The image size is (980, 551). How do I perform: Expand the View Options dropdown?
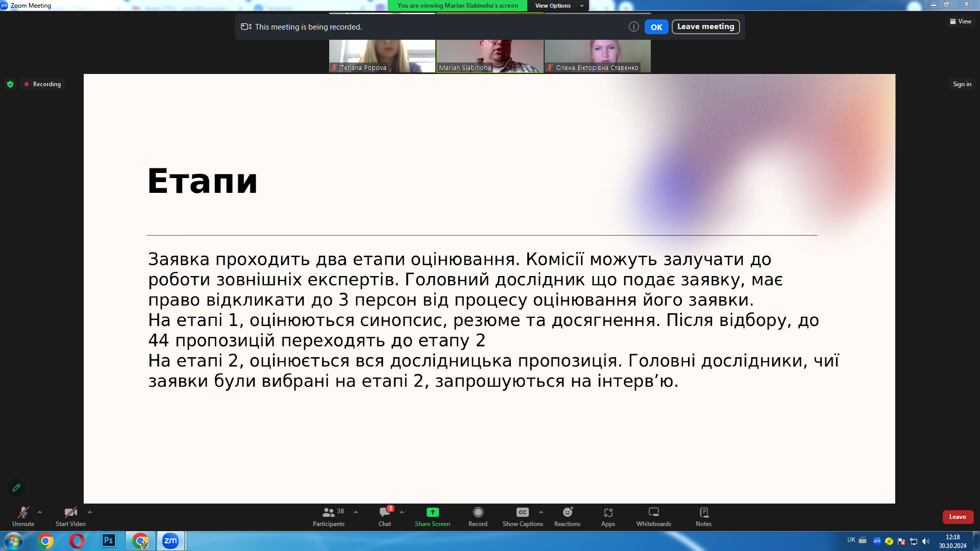558,6
